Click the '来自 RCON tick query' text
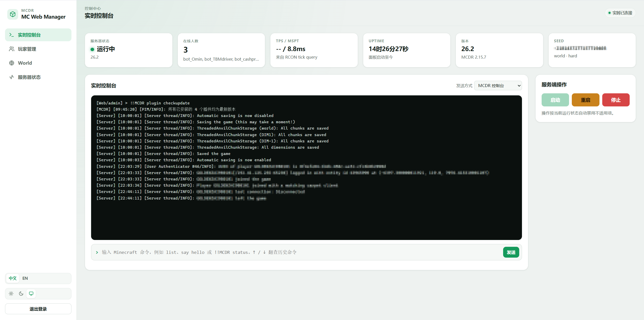644x320 pixels. coord(297,57)
